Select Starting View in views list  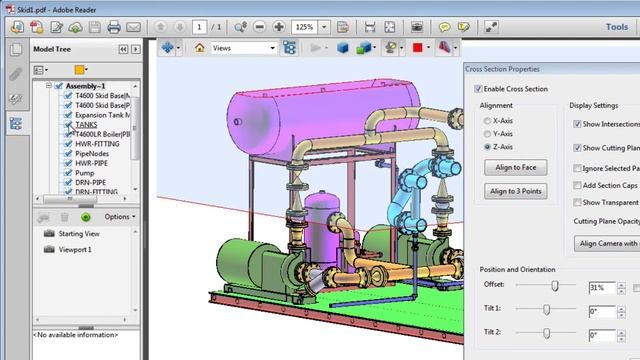(79, 234)
